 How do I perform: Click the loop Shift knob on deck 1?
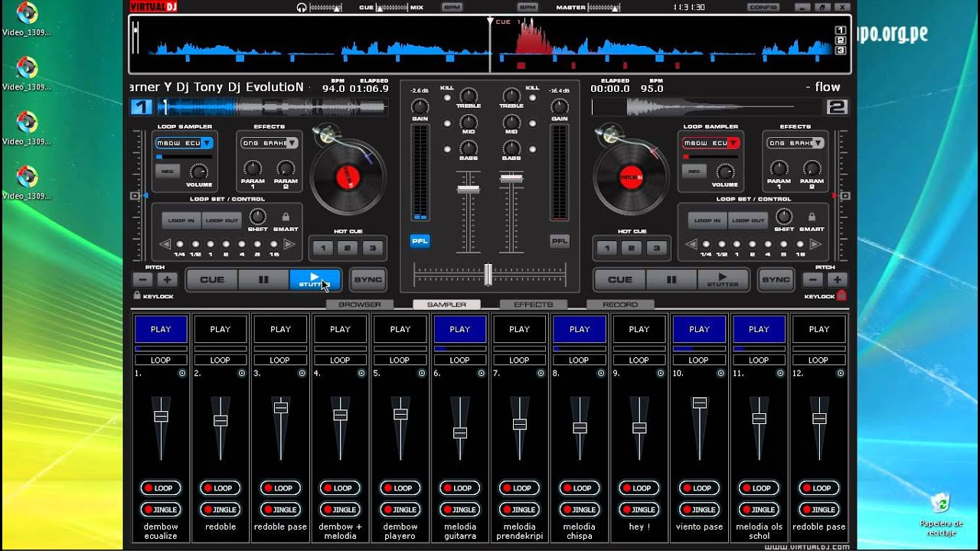(x=258, y=217)
